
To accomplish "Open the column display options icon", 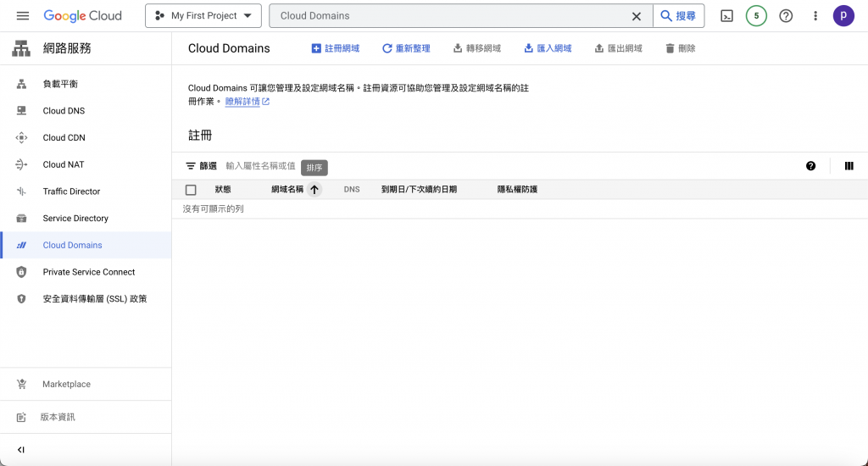I will point(849,166).
